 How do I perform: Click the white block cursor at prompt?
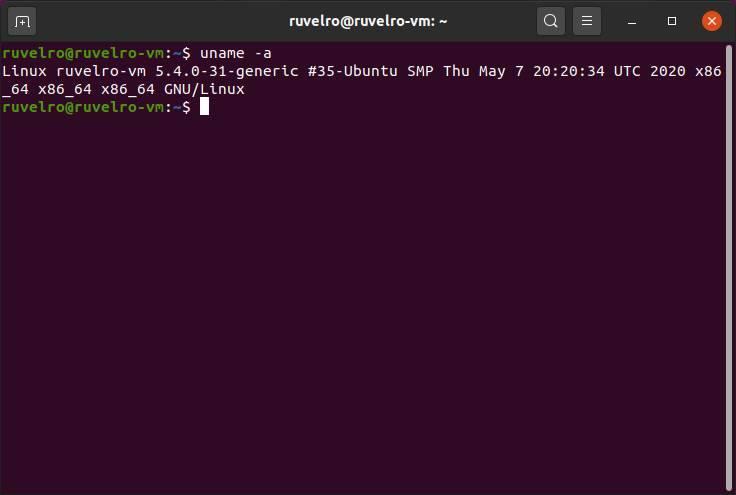tap(204, 107)
